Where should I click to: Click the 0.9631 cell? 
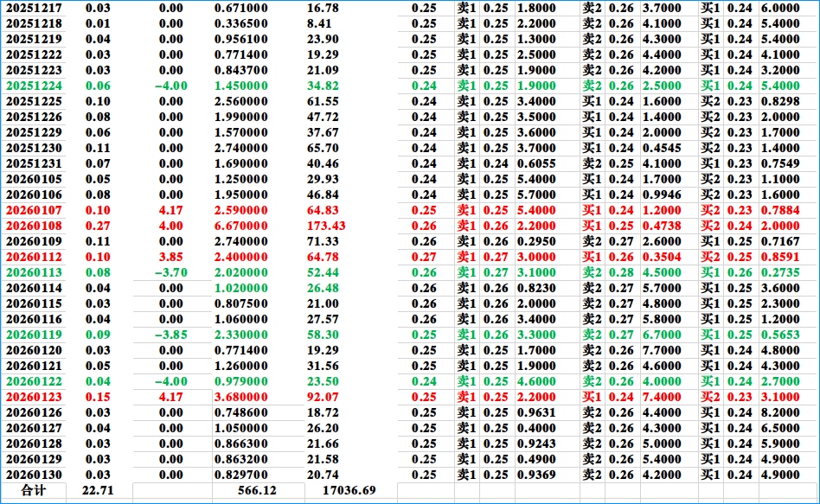536,412
